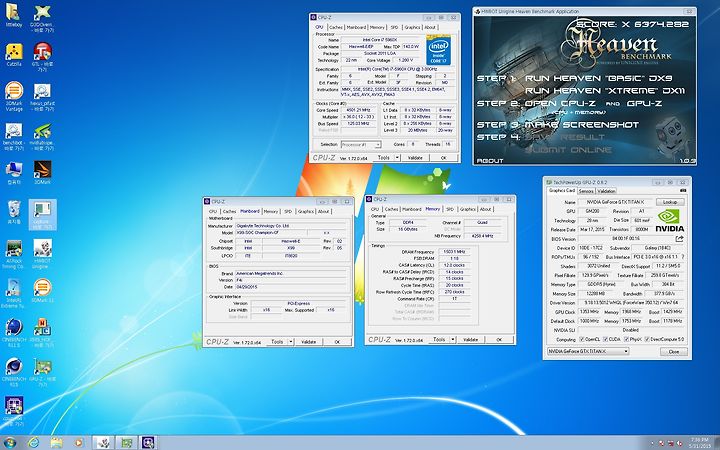This screenshot has width=720, height=450.
Task: Click the Windows Start button
Action: point(10,443)
